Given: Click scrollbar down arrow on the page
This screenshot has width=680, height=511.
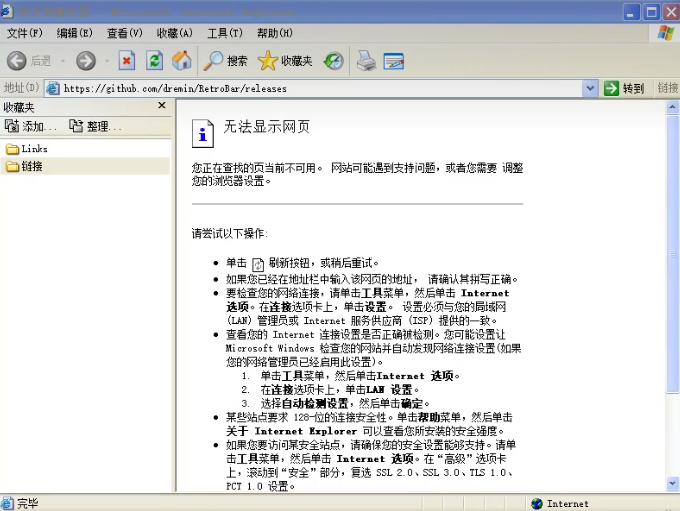Looking at the screenshot, I should click(x=673, y=483).
